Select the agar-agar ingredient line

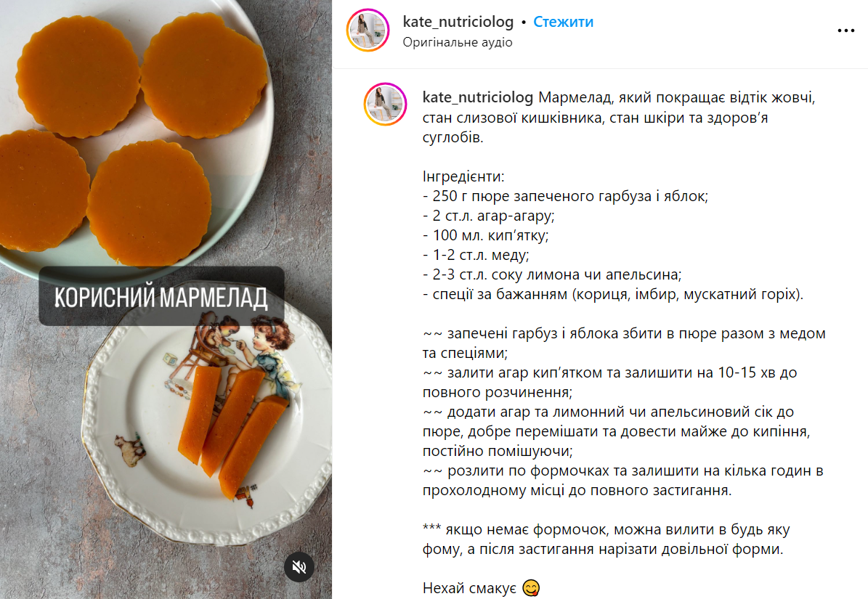[x=488, y=216]
